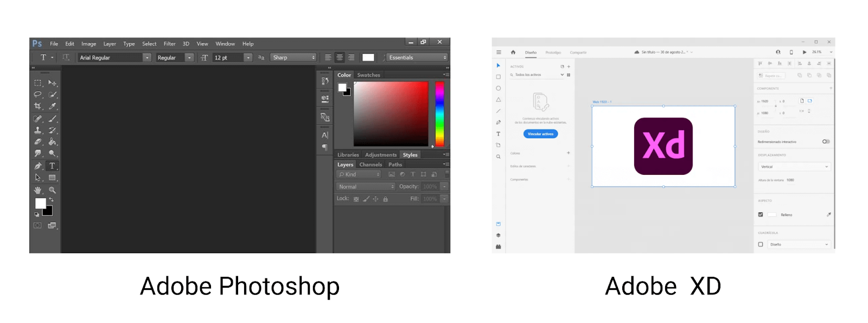Open the Window menu in Photoshop
The image size is (868, 323).
pyautogui.click(x=225, y=44)
